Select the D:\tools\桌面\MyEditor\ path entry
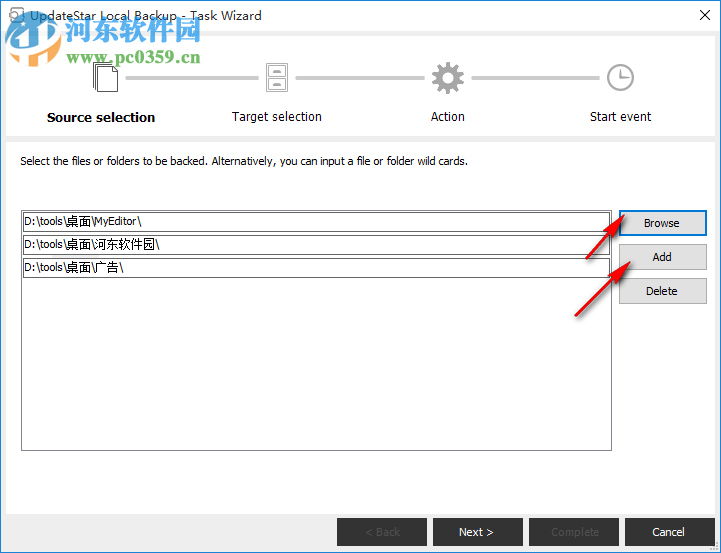Viewport: 721px width, 553px height. click(316, 222)
